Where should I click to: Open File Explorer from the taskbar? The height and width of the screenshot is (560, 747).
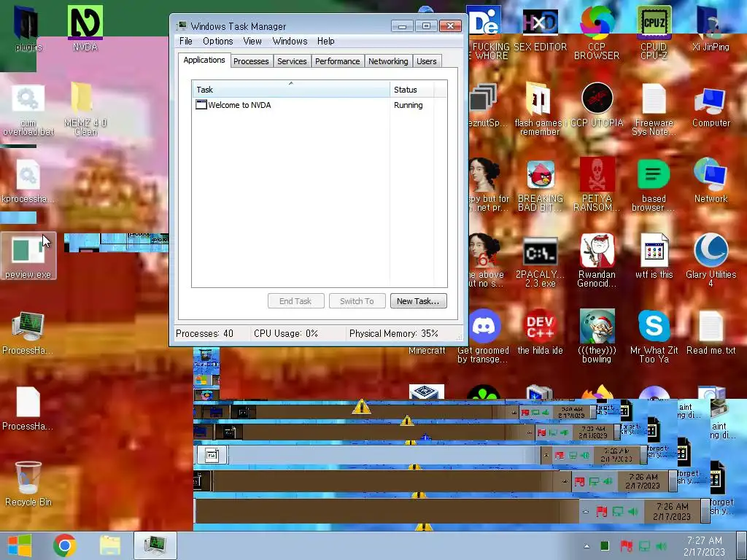(x=110, y=545)
